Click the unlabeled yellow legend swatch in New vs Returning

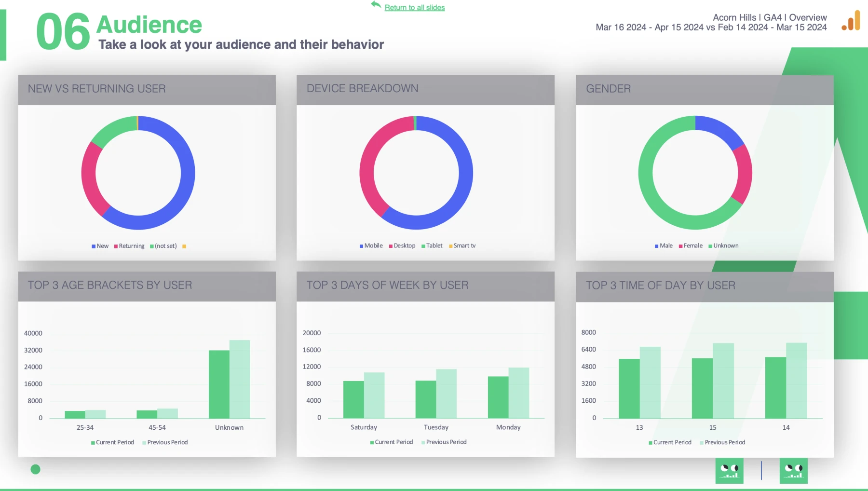[184, 246]
